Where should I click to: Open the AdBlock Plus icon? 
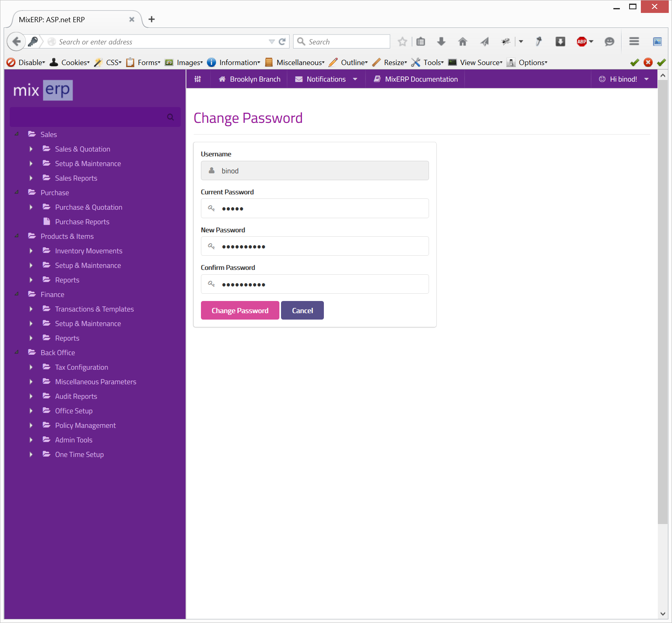click(582, 42)
